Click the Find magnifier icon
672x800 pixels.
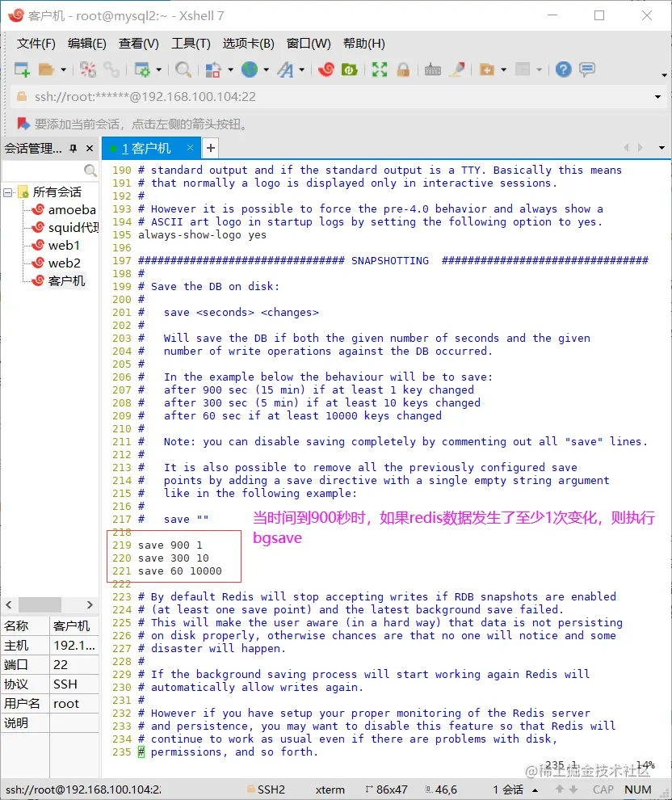click(x=183, y=69)
